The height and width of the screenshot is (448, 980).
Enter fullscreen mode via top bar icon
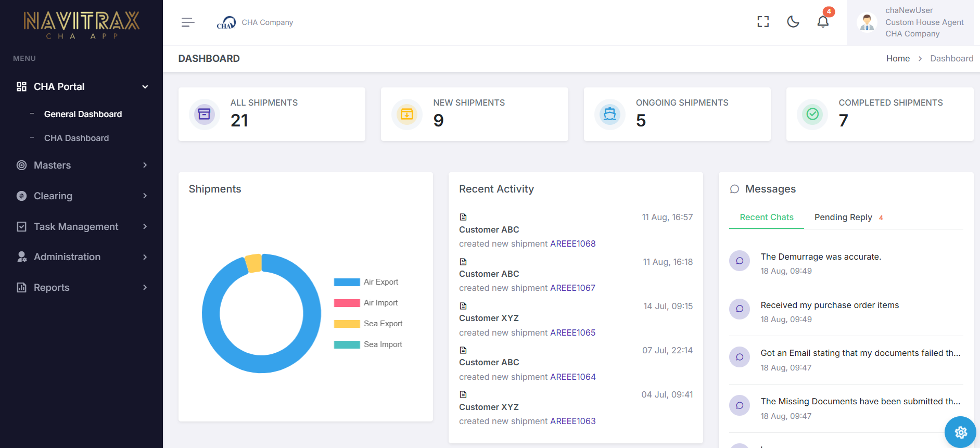[x=763, y=22]
